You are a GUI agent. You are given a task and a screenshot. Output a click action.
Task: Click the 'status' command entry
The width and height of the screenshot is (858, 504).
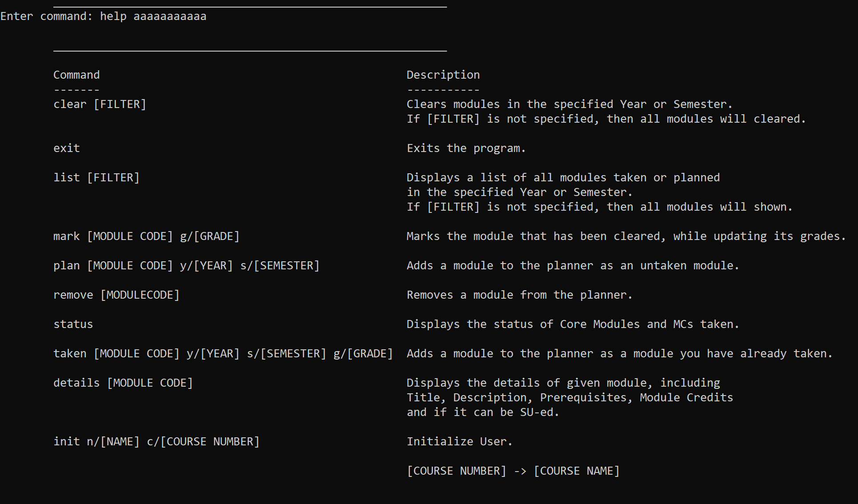[73, 324]
